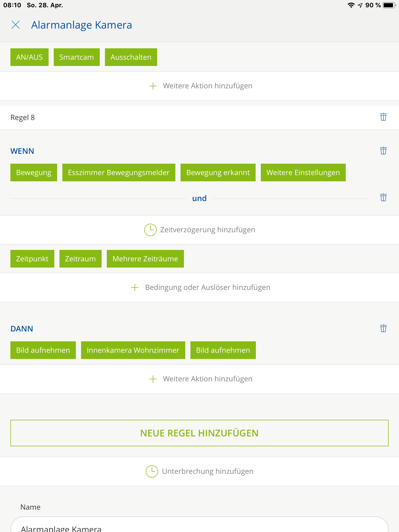399x532 pixels.
Task: Select the Zeitpunkt option
Action: click(x=32, y=259)
